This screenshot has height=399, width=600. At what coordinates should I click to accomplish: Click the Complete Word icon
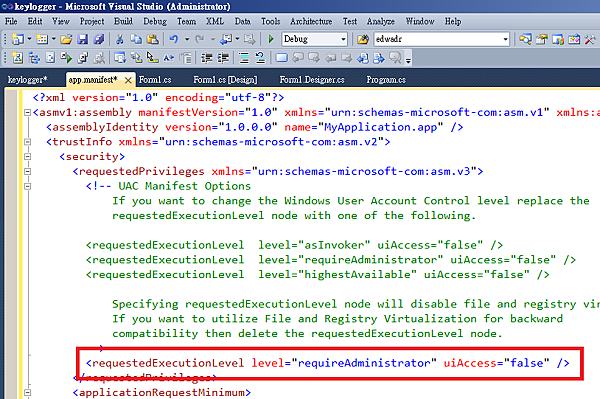tap(169, 58)
